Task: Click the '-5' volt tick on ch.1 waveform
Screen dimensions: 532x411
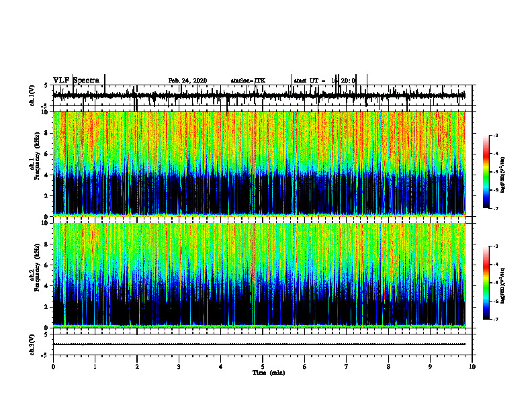Action: point(44,107)
